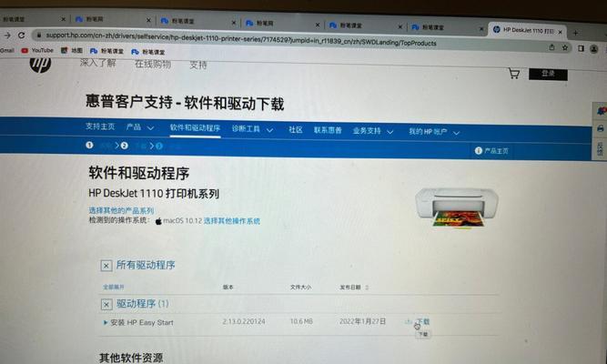Click 选择其他操作系统 link

[x=231, y=221]
